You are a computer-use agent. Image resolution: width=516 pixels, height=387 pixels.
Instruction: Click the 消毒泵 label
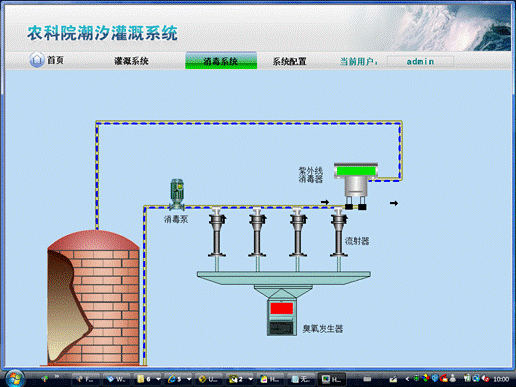point(176,219)
